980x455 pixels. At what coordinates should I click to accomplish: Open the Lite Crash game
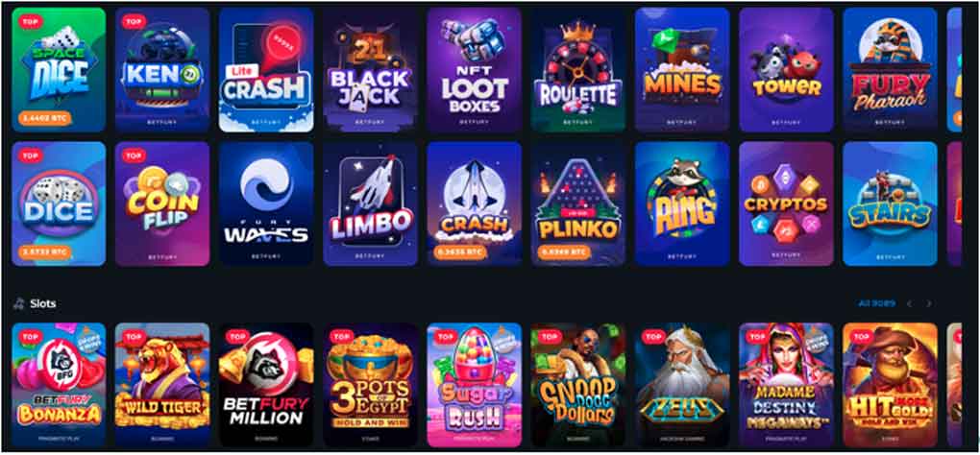coord(266,69)
